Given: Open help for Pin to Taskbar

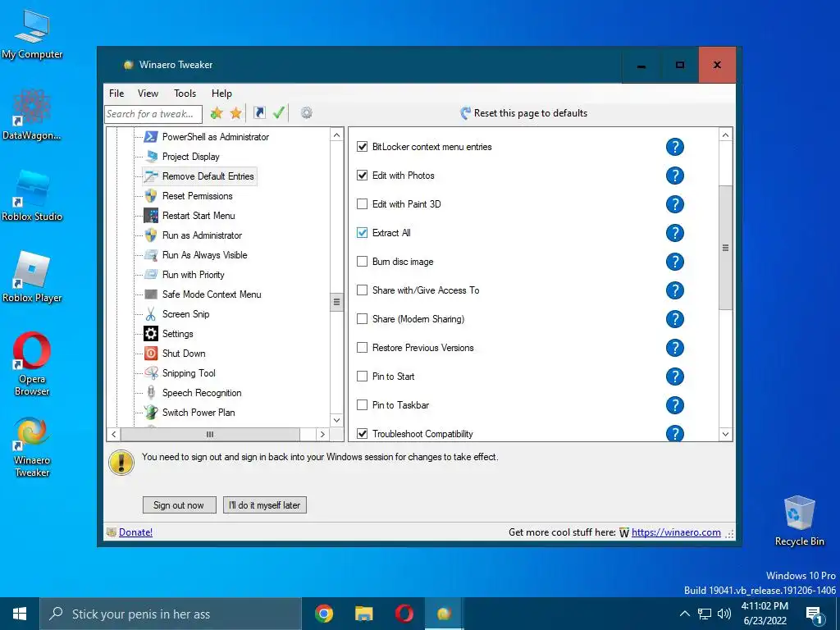Looking at the screenshot, I should (x=675, y=405).
